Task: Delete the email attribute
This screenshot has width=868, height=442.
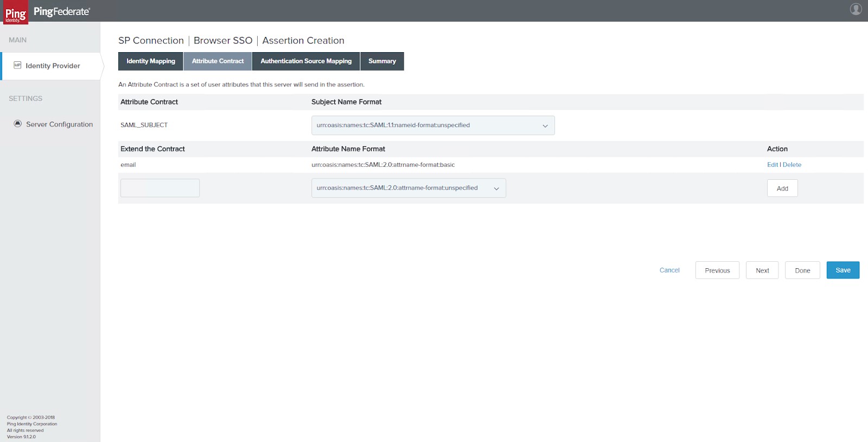Action: [x=792, y=165]
